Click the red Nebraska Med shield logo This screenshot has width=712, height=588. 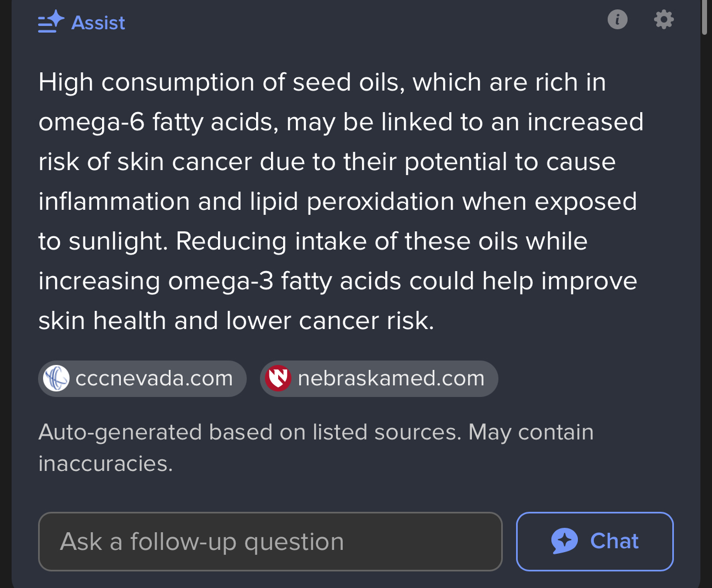coord(278,379)
